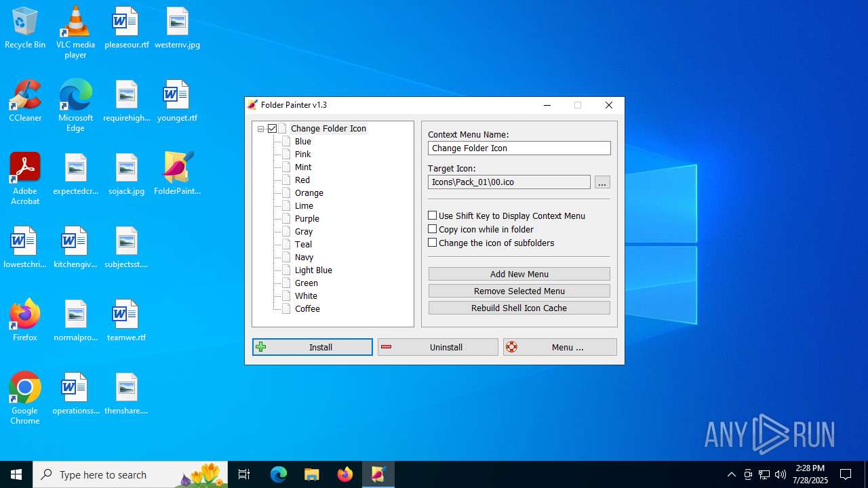Select thenshare image file on desktop
The image size is (868, 488).
click(x=127, y=394)
